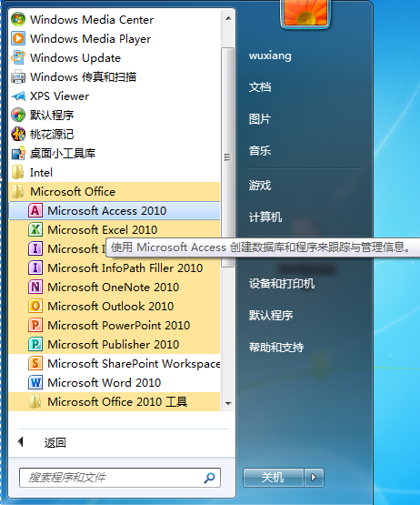The image size is (420, 505).
Task: Open 计算机 from the right pane
Action: (265, 217)
